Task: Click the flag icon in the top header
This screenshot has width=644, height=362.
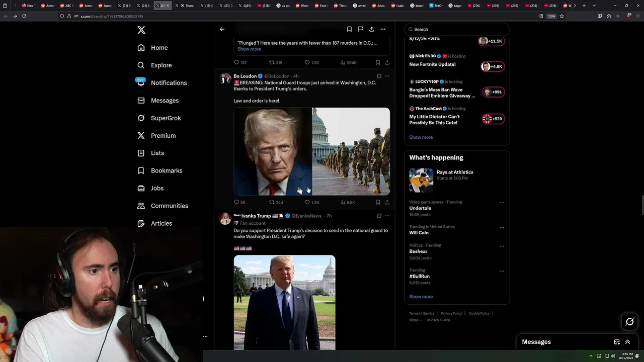Action: pos(360,29)
